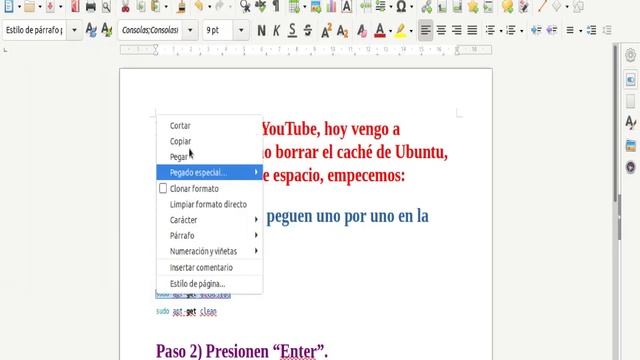Viewport: 640px width, 360px height.
Task: Select the Clone formatting paintbrush icon
Action: tap(182, 6)
